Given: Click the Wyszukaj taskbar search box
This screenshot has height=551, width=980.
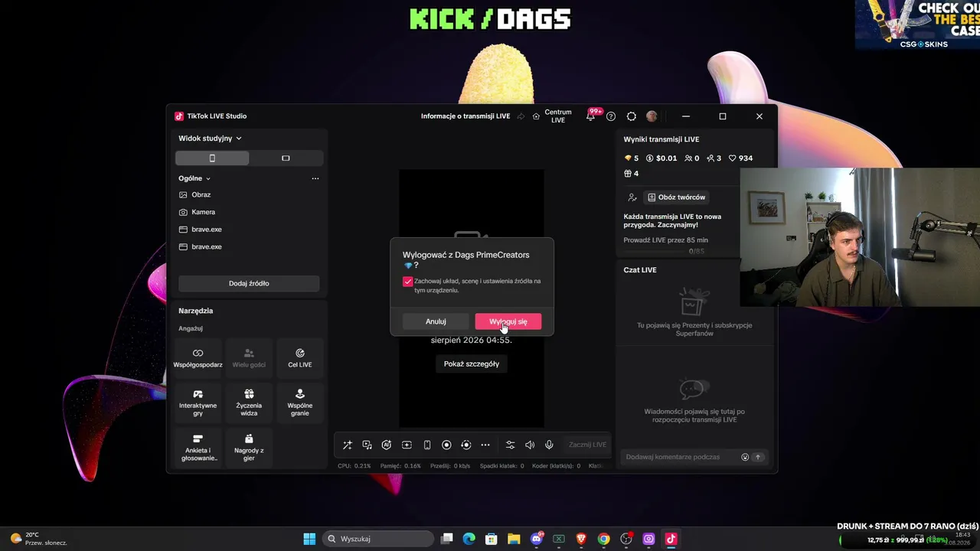Looking at the screenshot, I should coord(377,539).
